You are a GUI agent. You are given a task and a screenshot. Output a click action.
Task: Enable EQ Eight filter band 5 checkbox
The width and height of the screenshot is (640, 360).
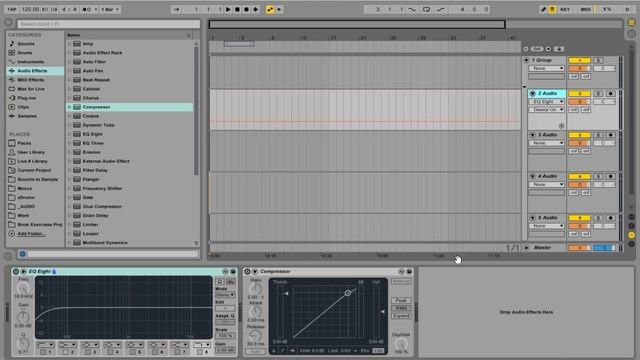[133, 352]
